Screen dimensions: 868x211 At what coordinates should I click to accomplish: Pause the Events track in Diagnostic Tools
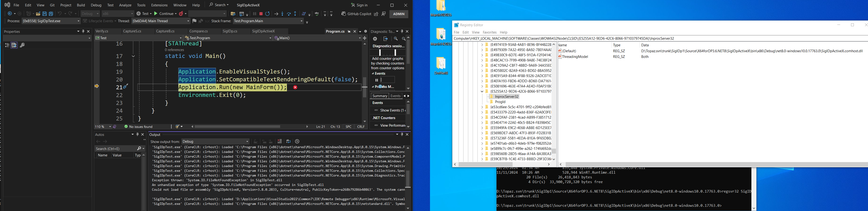click(x=376, y=80)
